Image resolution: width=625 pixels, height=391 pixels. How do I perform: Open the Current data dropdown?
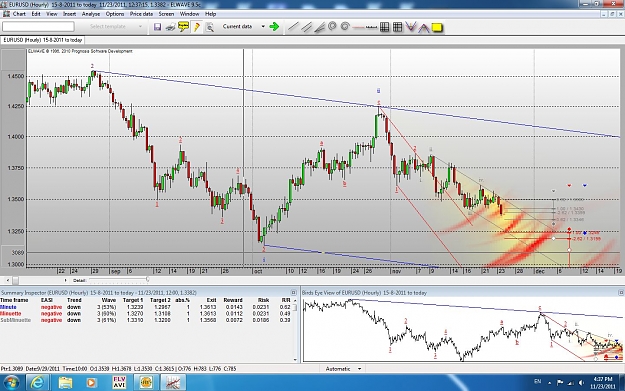[x=244, y=27]
